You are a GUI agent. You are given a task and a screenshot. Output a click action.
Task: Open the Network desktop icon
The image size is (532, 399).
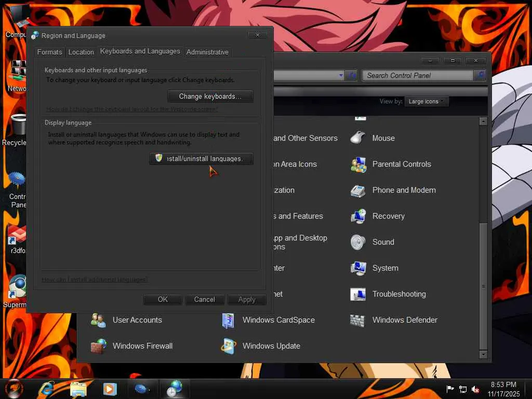point(17,76)
